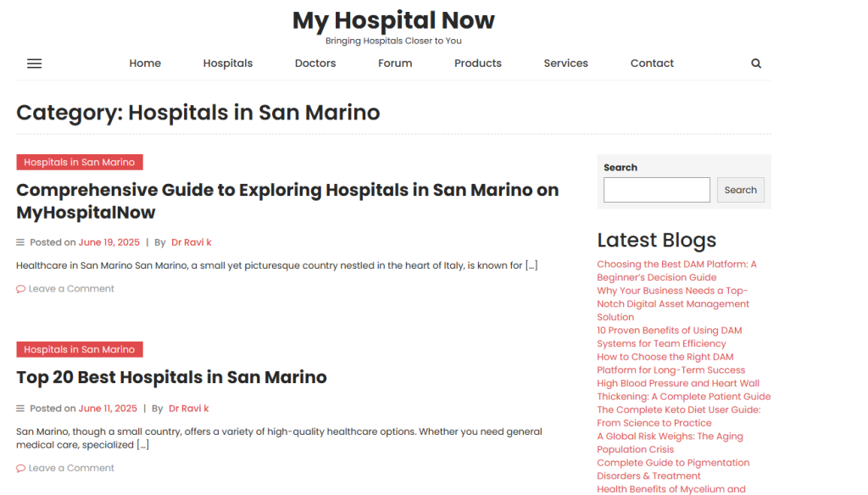
Task: Open How to Choose the Right DAM link
Action: 671,364
